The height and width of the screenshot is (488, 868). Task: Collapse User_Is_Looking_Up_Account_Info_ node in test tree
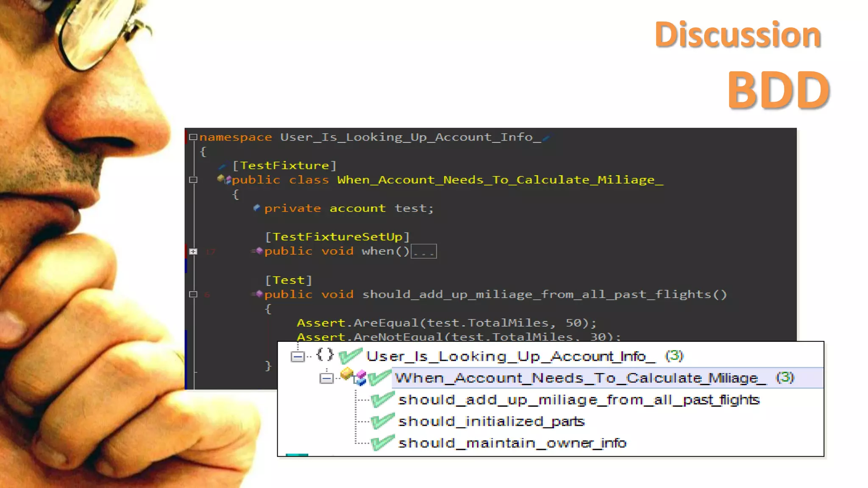click(x=298, y=356)
